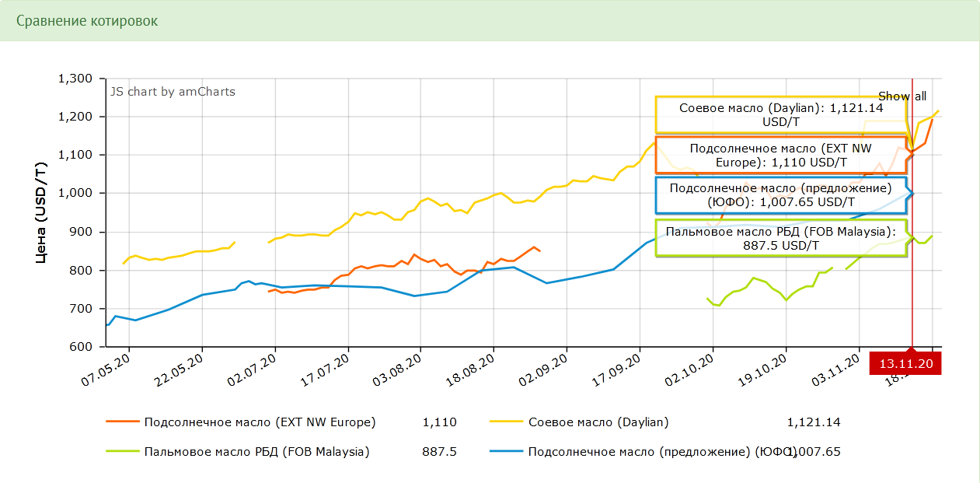
Task: Hide the Соевое масло (Daylian) series via legend label
Action: (598, 422)
